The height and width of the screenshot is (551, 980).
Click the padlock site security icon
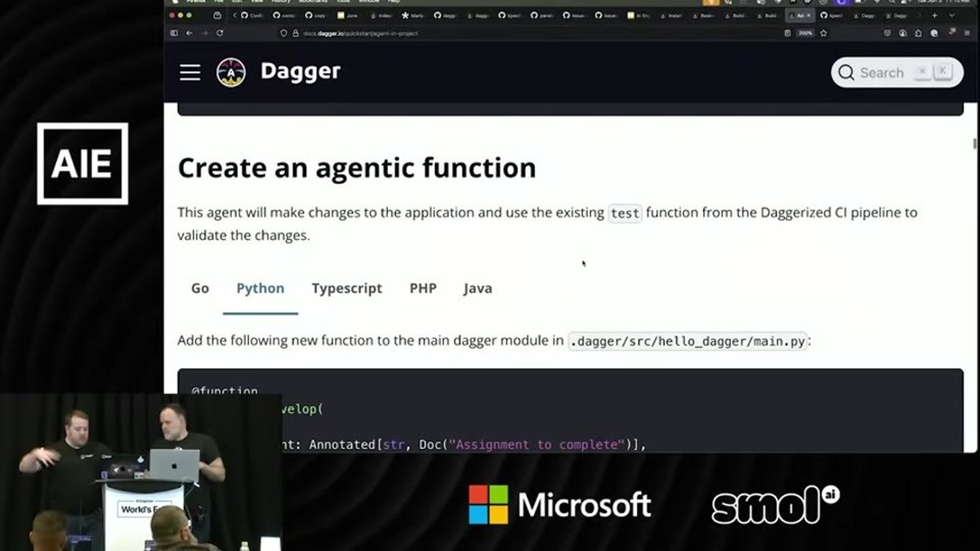click(x=296, y=33)
